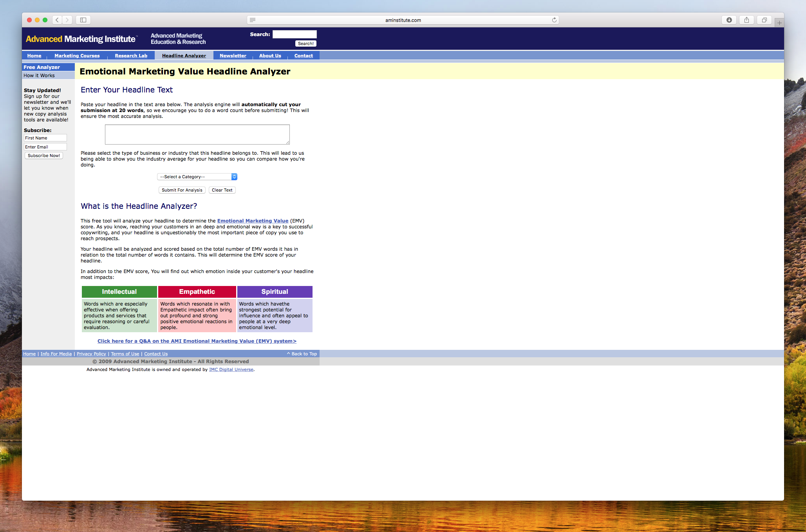Image resolution: width=806 pixels, height=532 pixels.
Task: Open How it Works in the sidebar
Action: coord(48,75)
